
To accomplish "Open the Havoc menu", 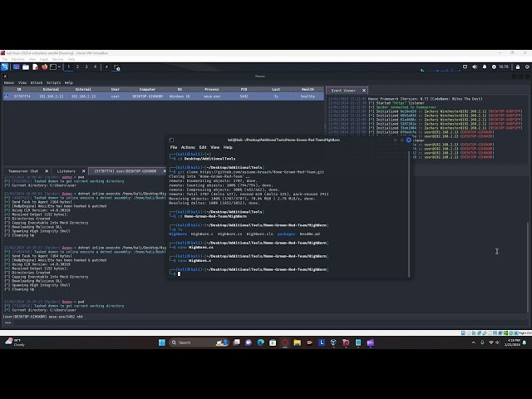I will click(x=9, y=82).
